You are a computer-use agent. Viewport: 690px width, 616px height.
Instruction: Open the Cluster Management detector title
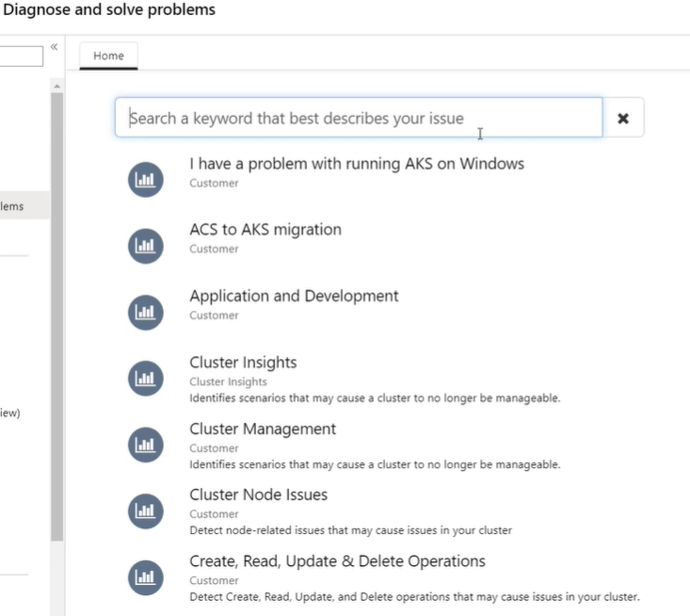[263, 429]
